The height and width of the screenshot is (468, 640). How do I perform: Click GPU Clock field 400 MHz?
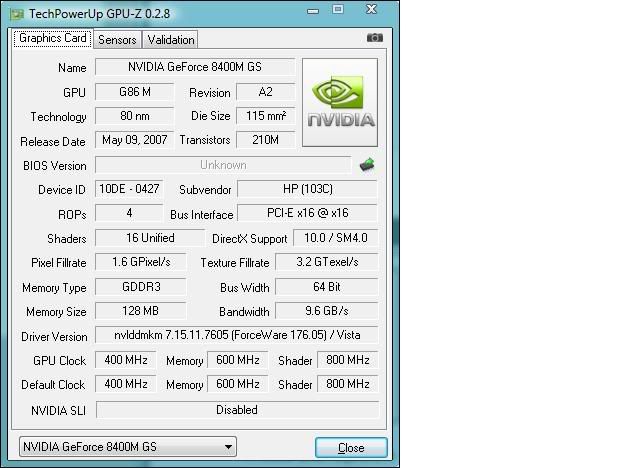coord(126,360)
